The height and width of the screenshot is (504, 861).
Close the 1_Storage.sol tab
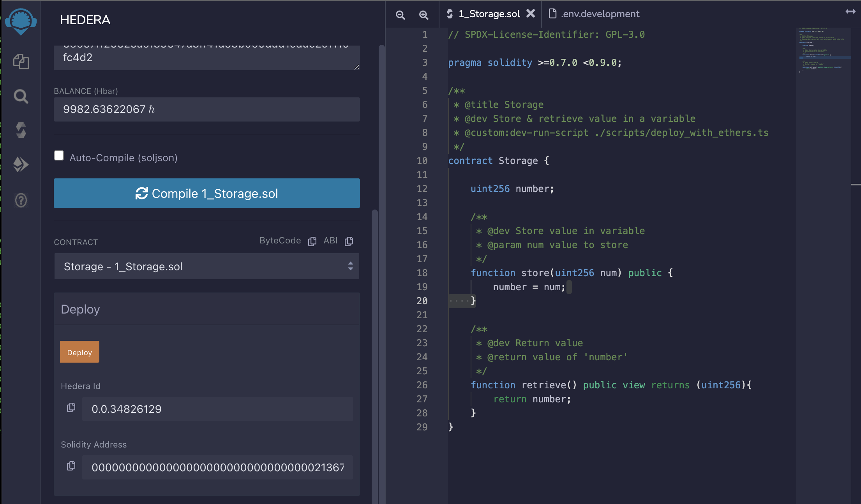point(531,14)
